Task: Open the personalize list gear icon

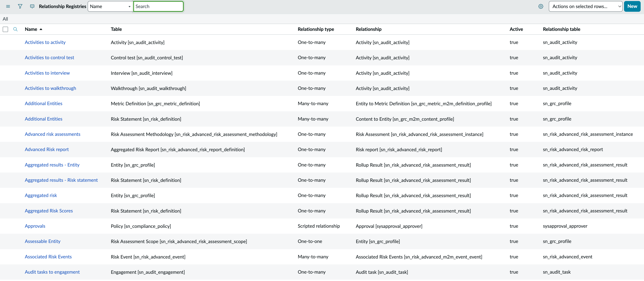Action: click(x=541, y=7)
